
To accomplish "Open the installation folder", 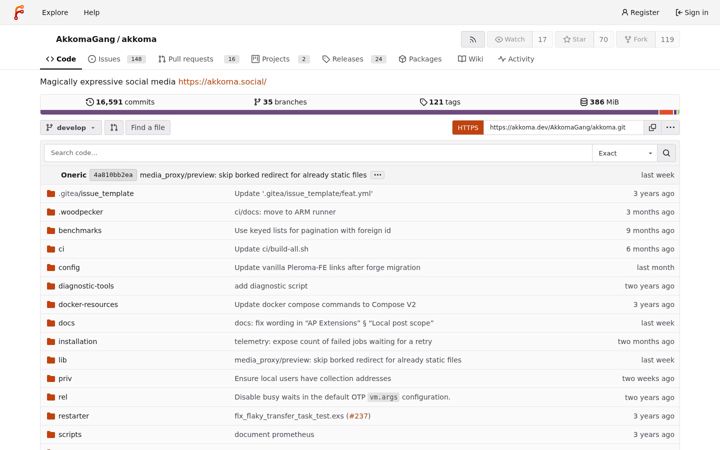I will [x=78, y=342].
